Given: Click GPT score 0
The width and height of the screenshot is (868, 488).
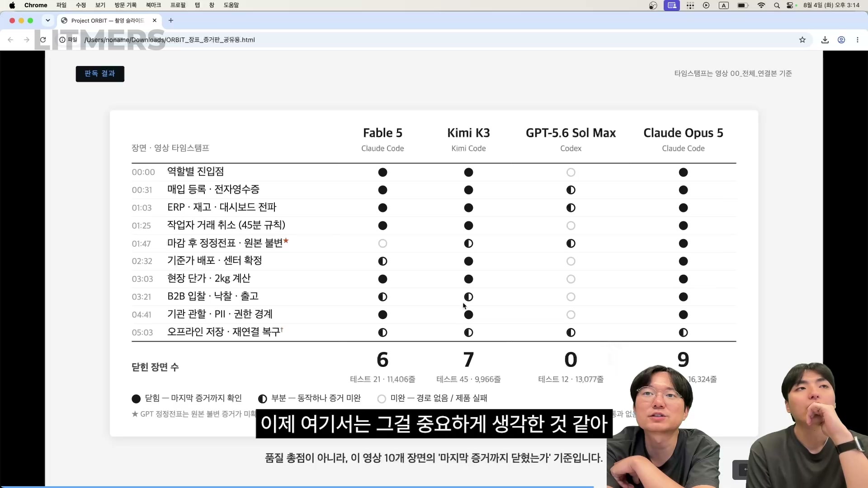Looking at the screenshot, I should (571, 360).
